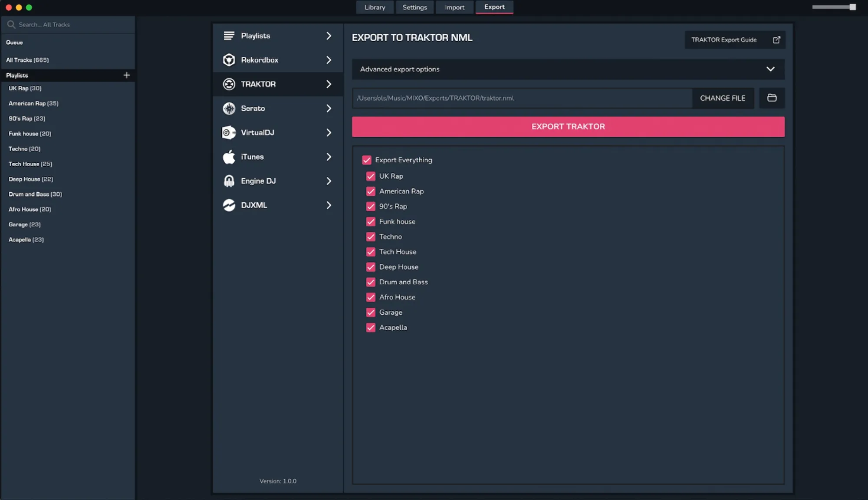Open export folder with folder icon
This screenshot has height=500, width=868.
pyautogui.click(x=772, y=98)
